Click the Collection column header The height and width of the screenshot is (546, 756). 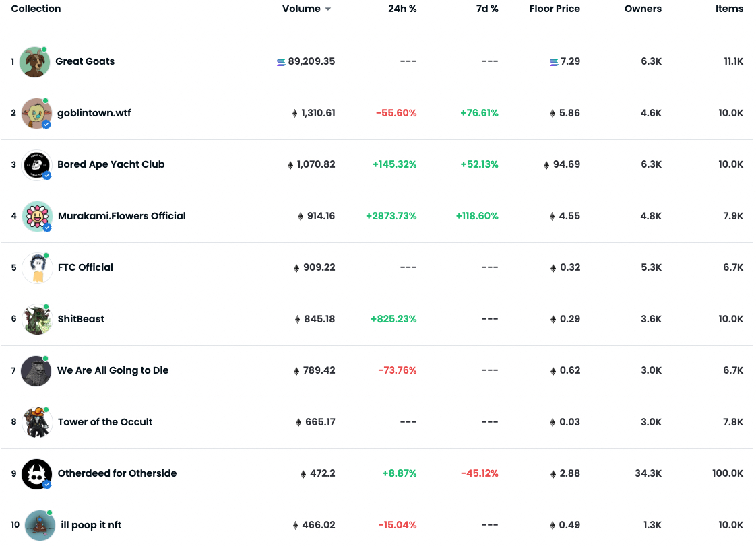click(x=36, y=9)
